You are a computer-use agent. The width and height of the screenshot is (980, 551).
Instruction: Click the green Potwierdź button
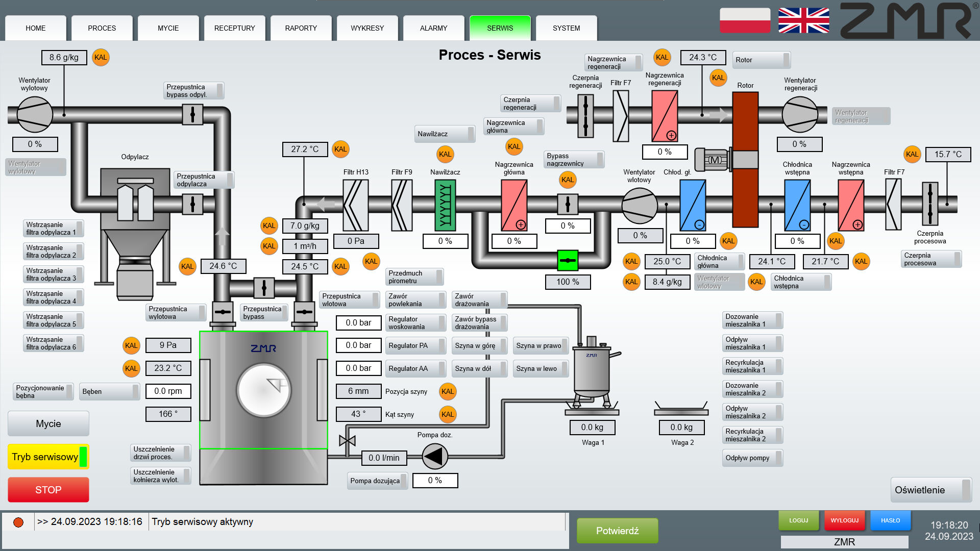(617, 531)
